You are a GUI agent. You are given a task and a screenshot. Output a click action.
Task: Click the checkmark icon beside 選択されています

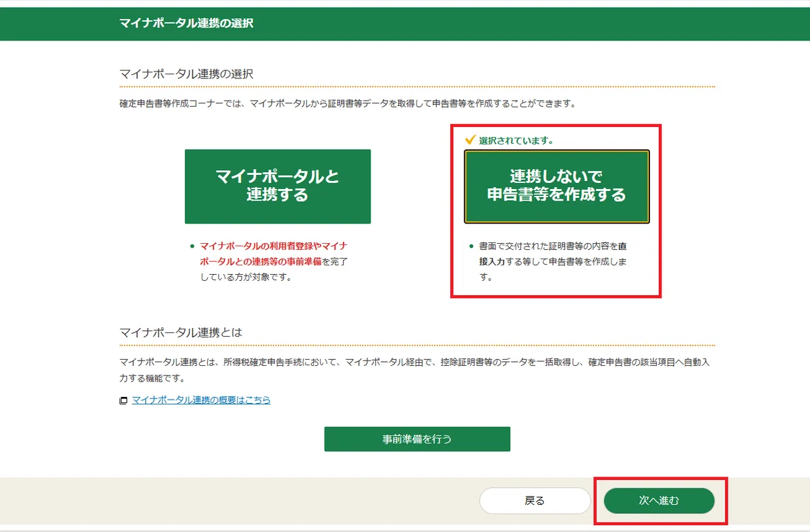point(470,140)
